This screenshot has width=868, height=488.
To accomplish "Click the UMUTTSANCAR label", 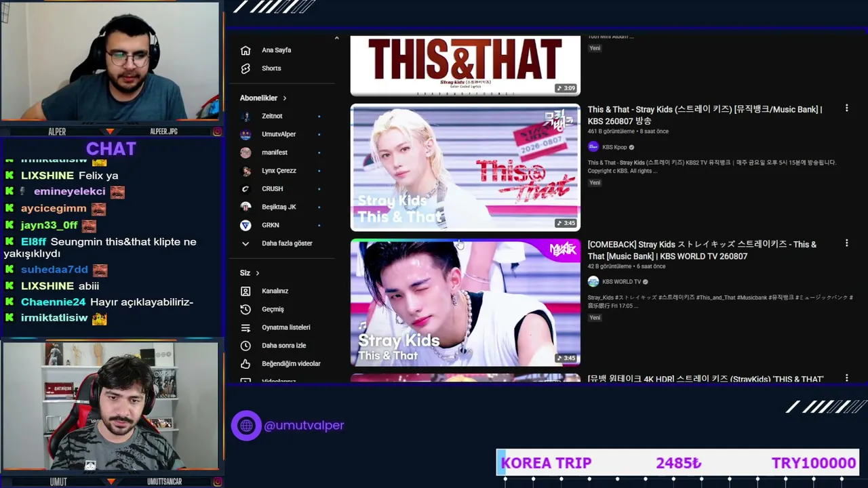I will tap(165, 482).
